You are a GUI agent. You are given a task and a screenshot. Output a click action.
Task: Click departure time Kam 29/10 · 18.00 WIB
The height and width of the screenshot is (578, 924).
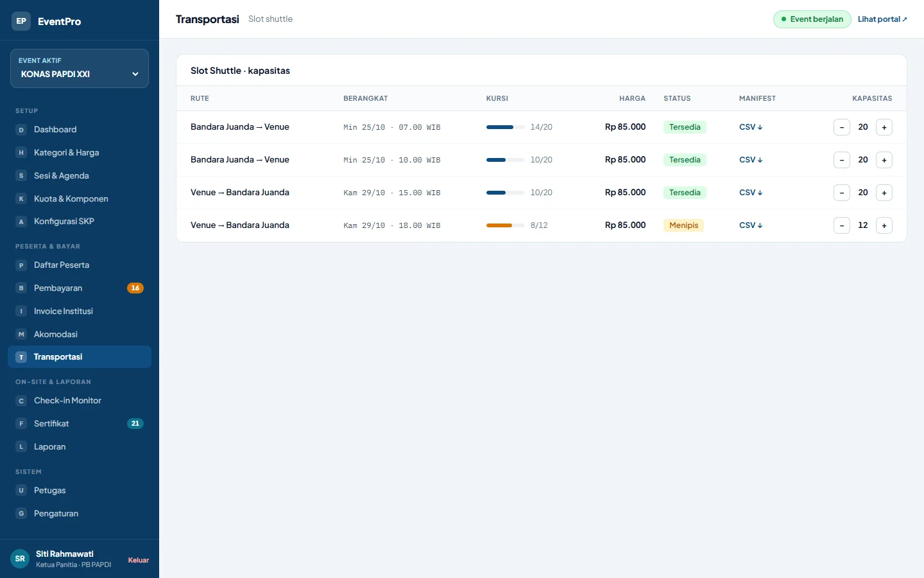(392, 225)
